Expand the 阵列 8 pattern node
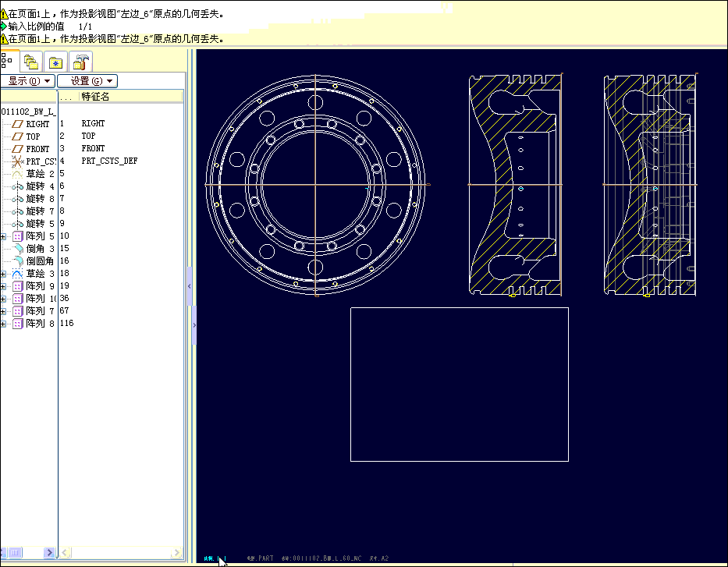This screenshot has width=728, height=567. [3, 324]
